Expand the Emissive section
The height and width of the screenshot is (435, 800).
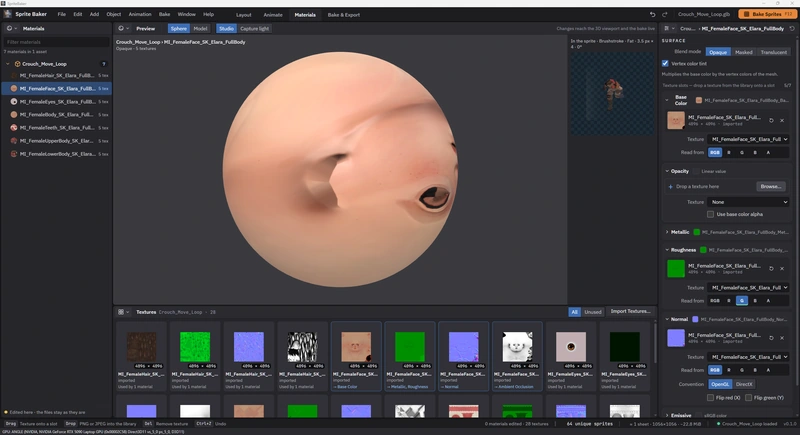click(667, 416)
